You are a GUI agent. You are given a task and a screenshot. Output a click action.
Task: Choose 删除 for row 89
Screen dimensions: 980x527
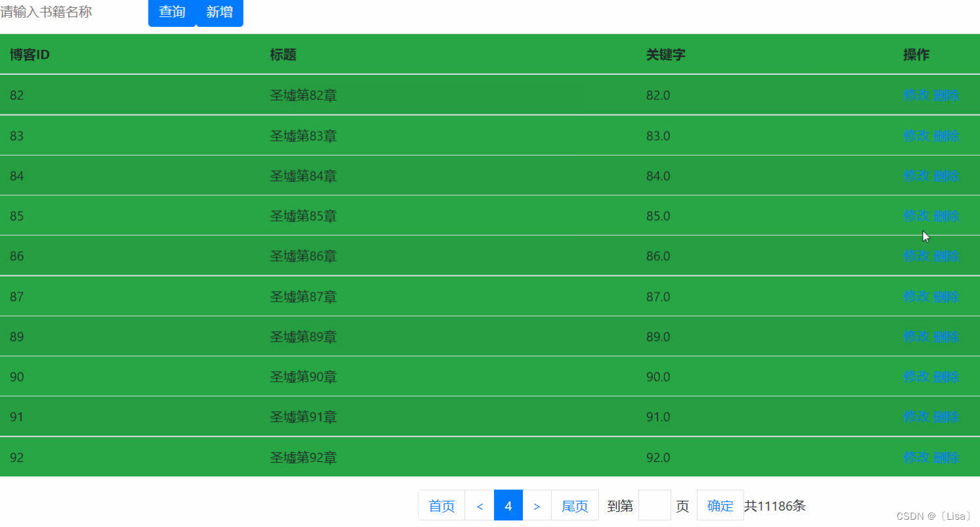947,336
